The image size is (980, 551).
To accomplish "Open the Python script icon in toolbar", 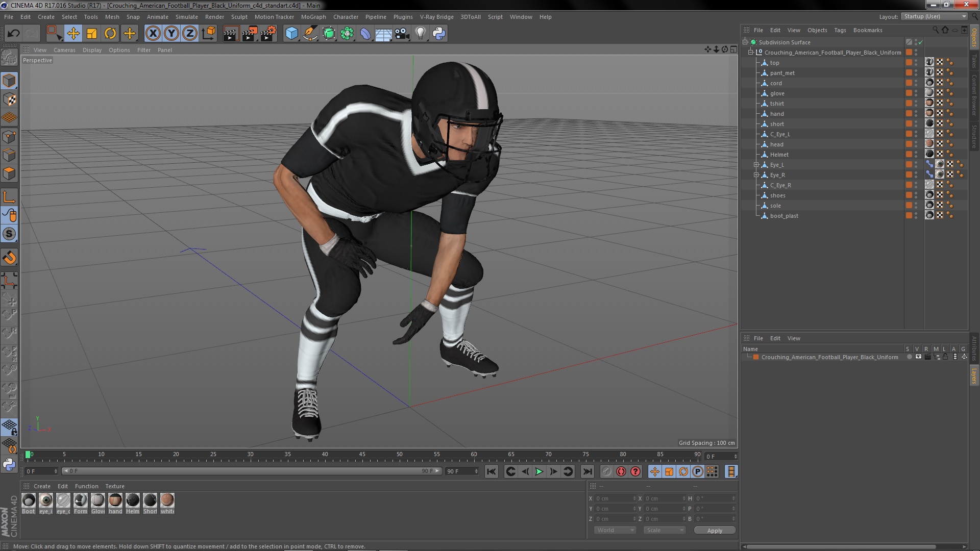I will coord(439,34).
